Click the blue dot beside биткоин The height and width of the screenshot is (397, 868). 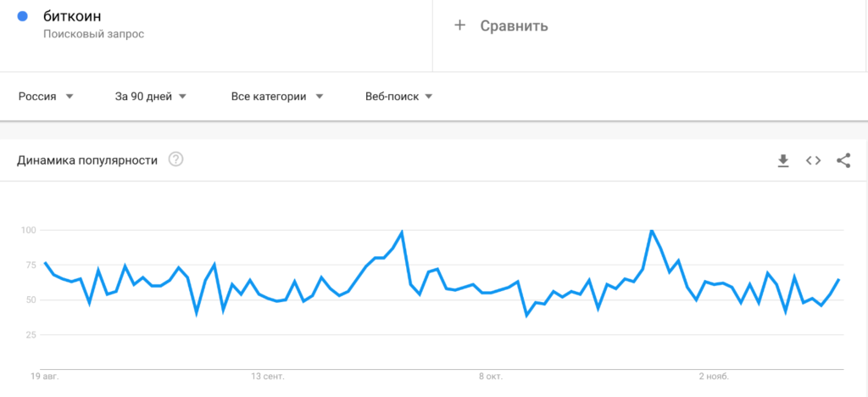click(23, 16)
